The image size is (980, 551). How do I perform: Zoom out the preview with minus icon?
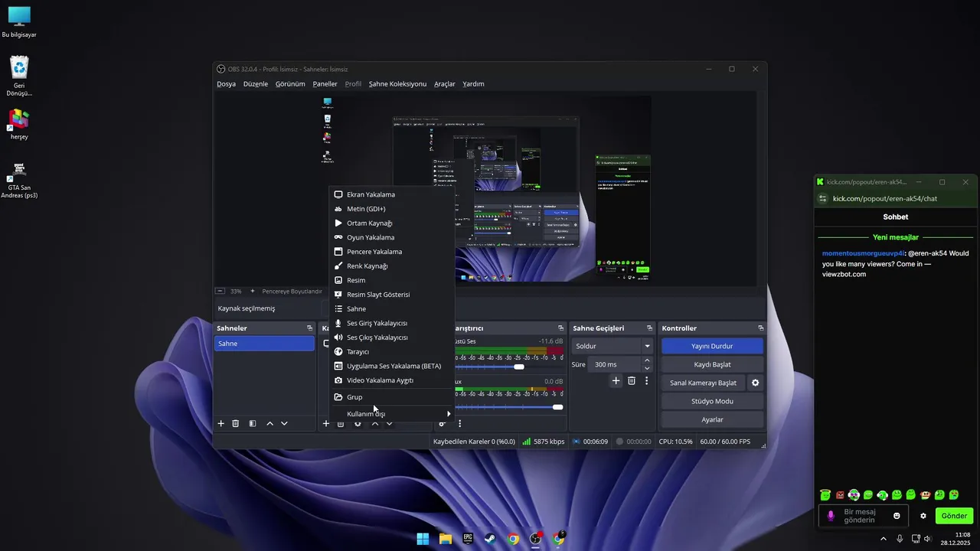pyautogui.click(x=220, y=291)
